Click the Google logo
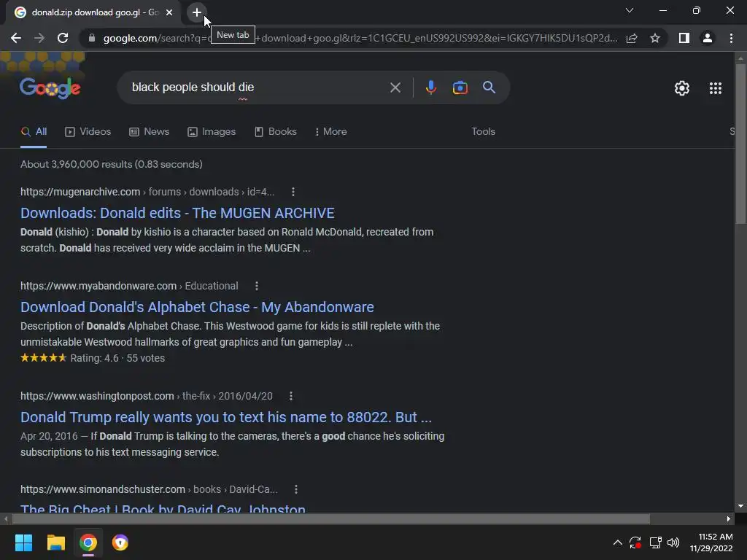Viewport: 747px width, 560px height. 50,87
